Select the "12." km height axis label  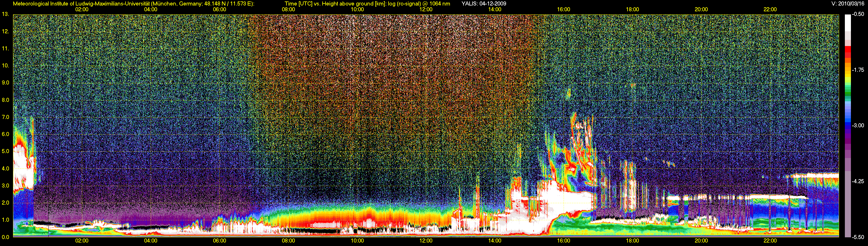5,31
